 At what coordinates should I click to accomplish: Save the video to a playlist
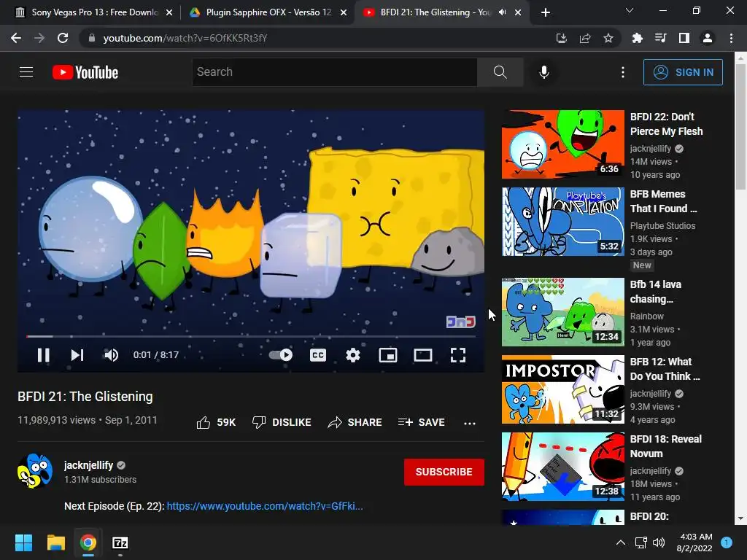click(421, 422)
